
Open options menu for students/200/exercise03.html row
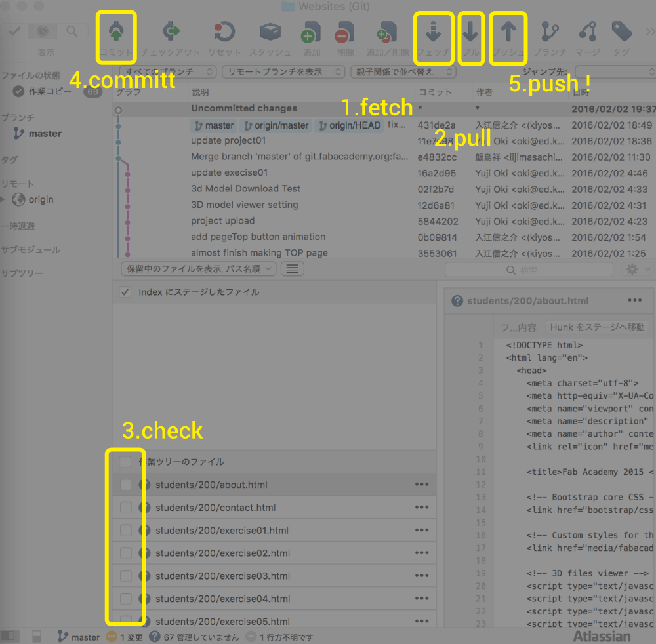pos(422,576)
